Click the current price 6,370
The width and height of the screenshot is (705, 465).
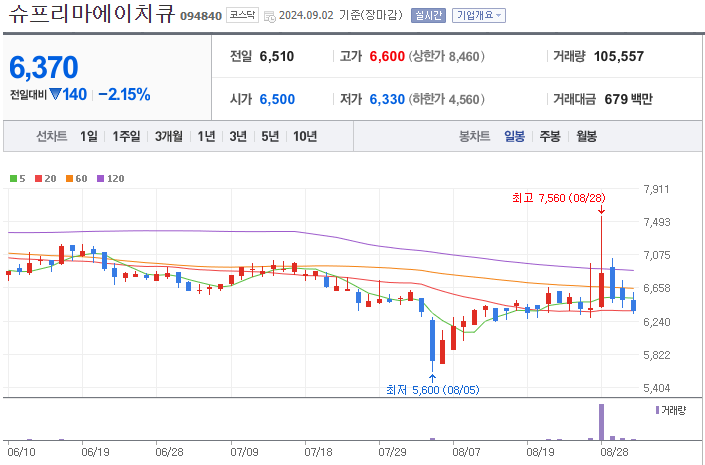pyautogui.click(x=44, y=67)
